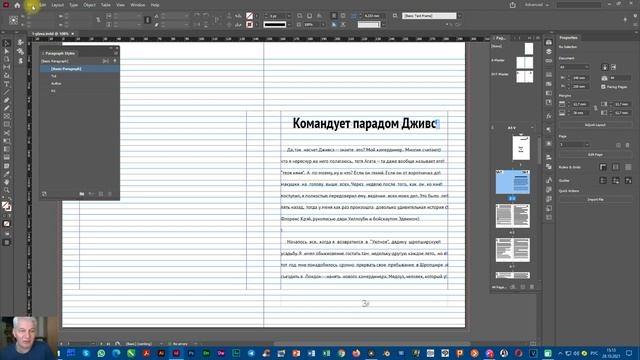The image size is (640, 360).
Task: Open the Layers panel icon in dock
Action: point(549,52)
